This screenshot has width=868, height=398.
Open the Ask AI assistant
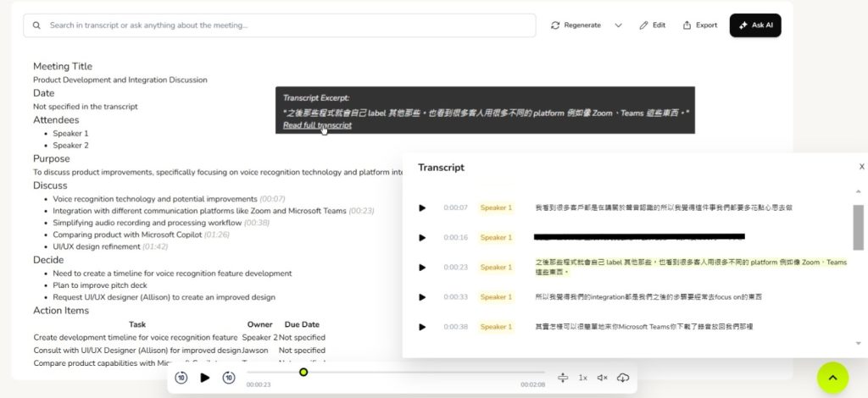[755, 25]
